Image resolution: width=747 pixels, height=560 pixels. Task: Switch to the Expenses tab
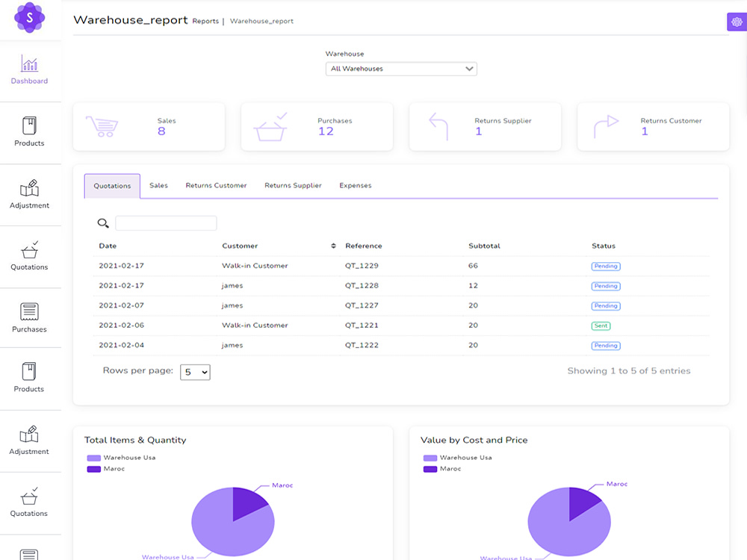click(356, 185)
